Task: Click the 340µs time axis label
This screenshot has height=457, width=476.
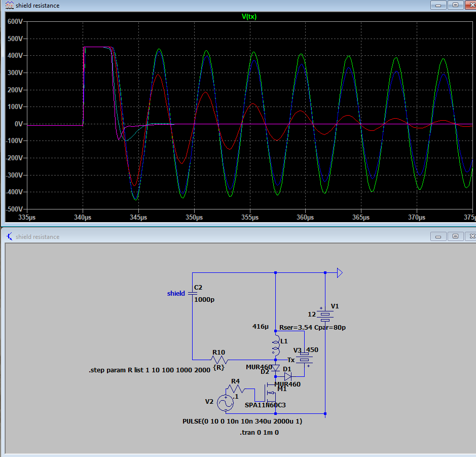Action: 83,217
